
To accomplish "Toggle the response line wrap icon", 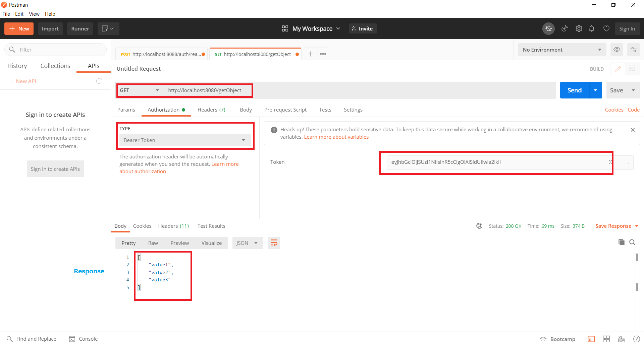I will click(x=274, y=243).
